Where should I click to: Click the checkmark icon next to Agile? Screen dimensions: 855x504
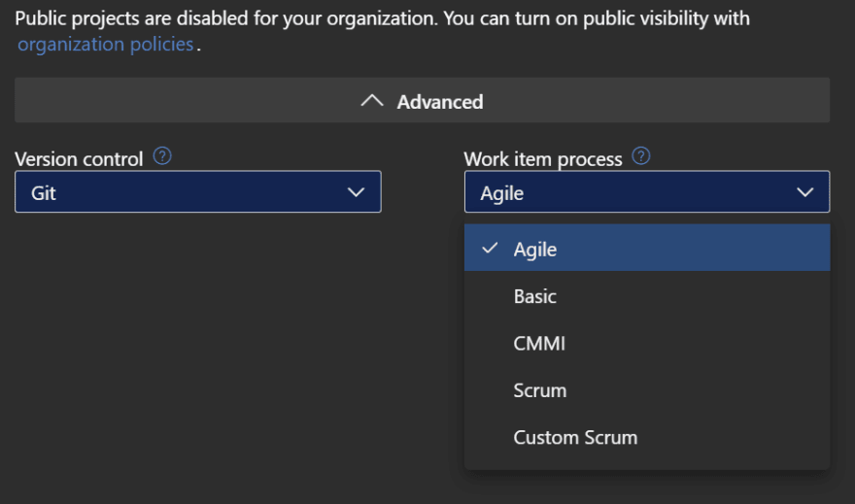click(490, 249)
